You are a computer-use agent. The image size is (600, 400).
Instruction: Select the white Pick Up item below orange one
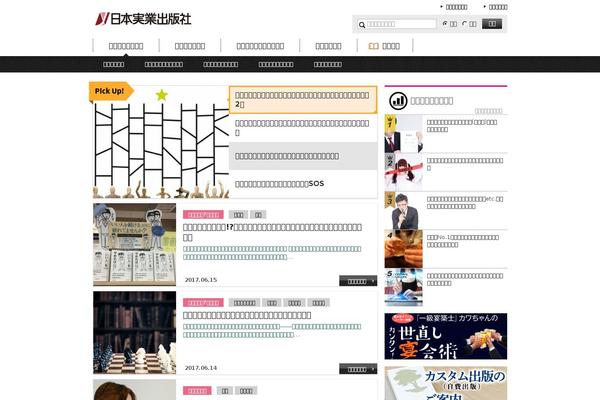tap(303, 128)
